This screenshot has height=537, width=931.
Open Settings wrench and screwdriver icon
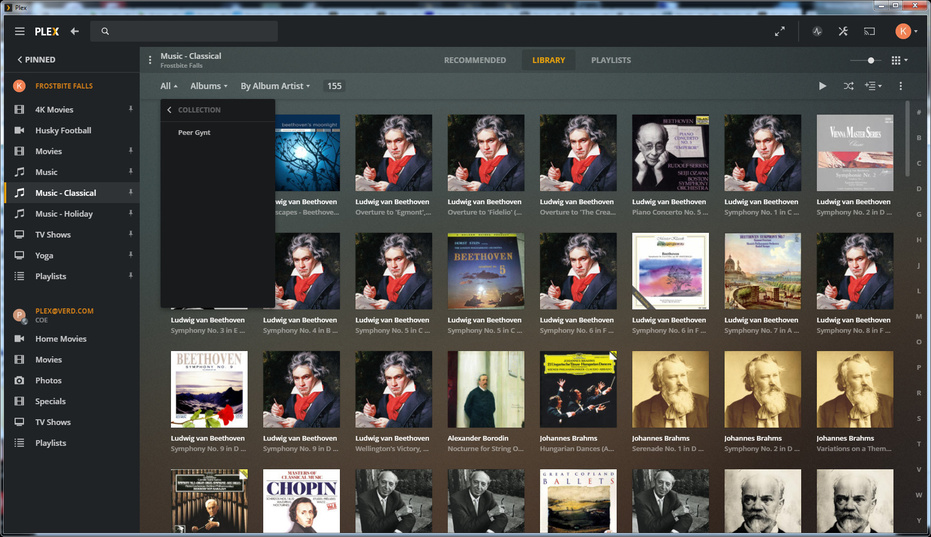tap(843, 31)
